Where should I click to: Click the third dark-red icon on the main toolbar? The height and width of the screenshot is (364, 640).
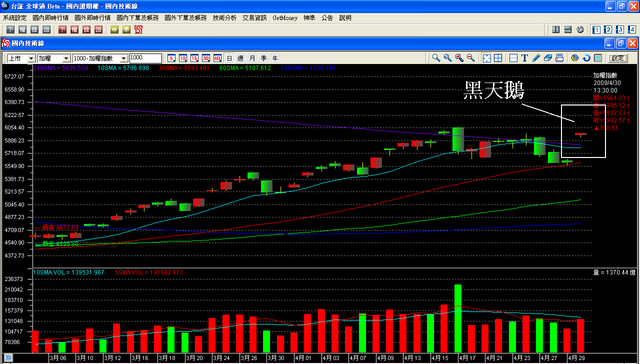point(86,29)
